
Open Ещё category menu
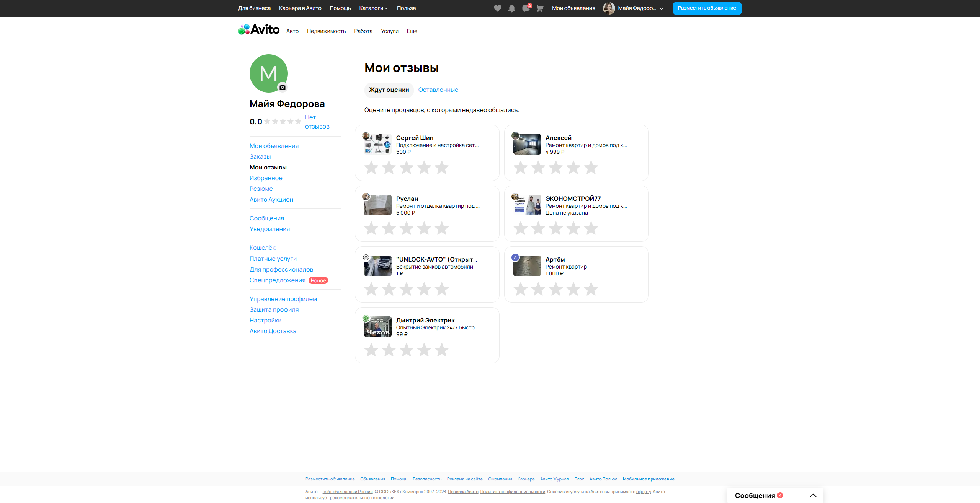pyautogui.click(x=412, y=31)
